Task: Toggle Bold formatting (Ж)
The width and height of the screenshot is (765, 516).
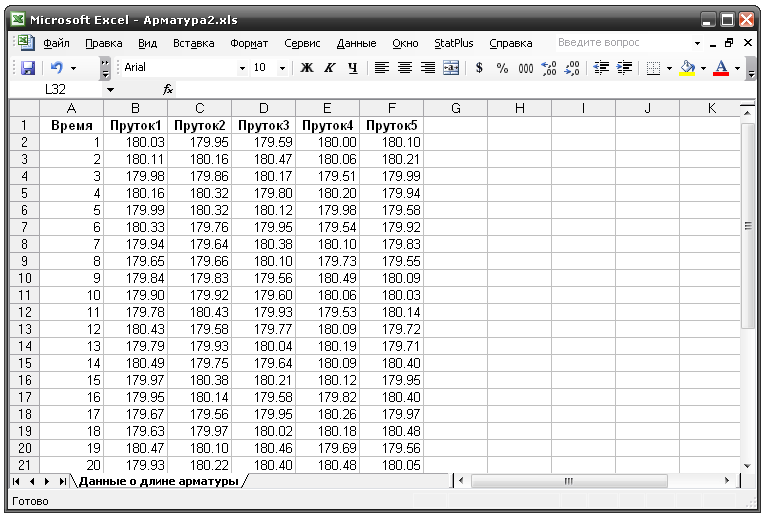Action: tap(306, 68)
